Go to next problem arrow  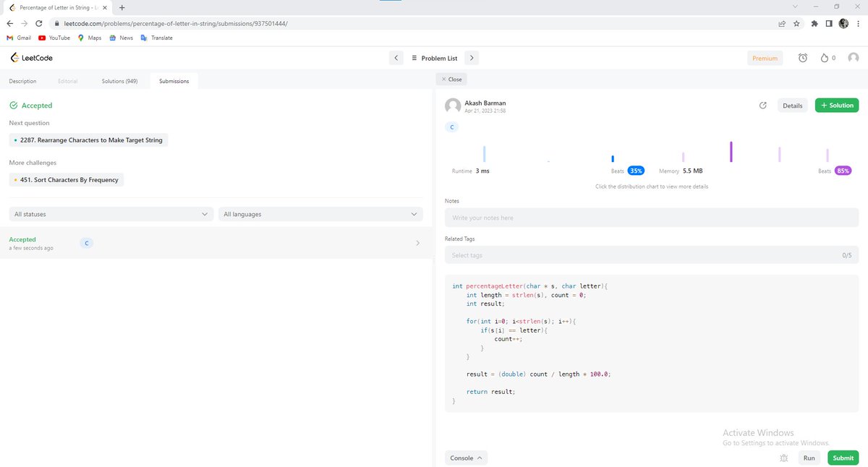point(471,58)
